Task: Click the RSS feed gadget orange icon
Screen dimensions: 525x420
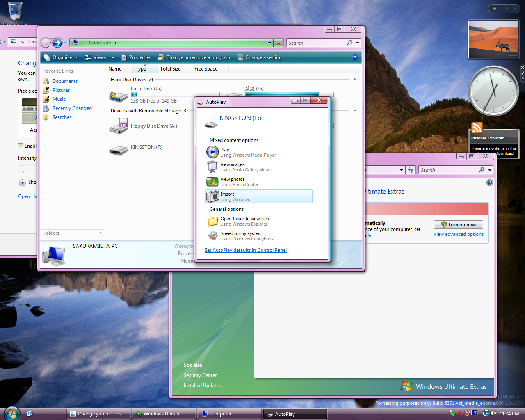Action: click(x=477, y=128)
